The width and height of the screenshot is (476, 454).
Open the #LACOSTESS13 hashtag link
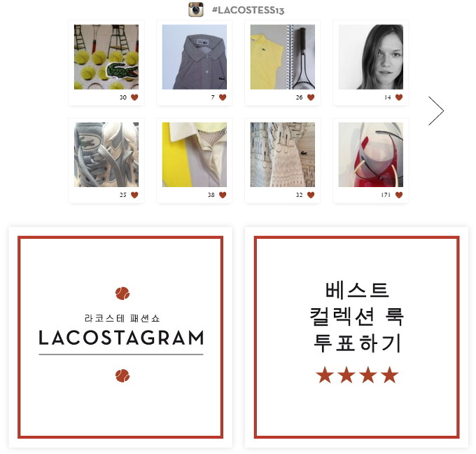pyautogui.click(x=248, y=10)
